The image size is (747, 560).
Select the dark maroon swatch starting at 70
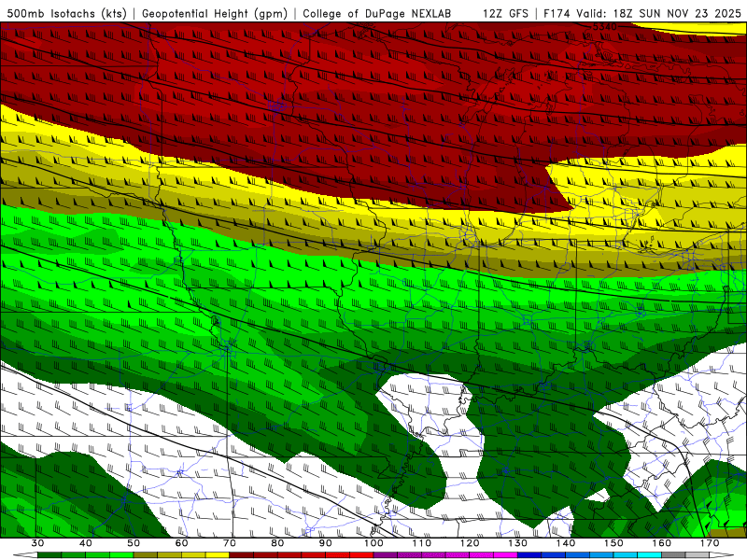pyautogui.click(x=242, y=555)
